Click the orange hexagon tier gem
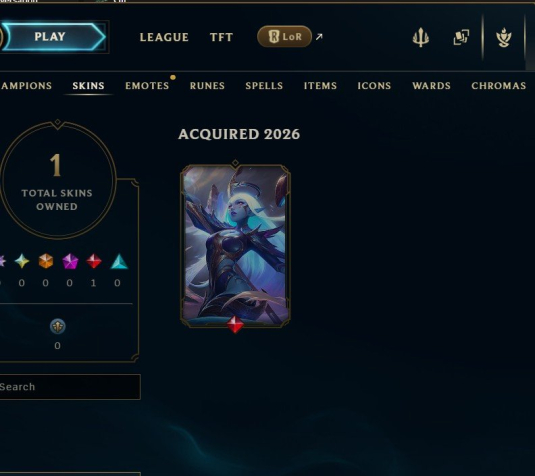Viewport: 535px width, 476px height. pyautogui.click(x=46, y=261)
